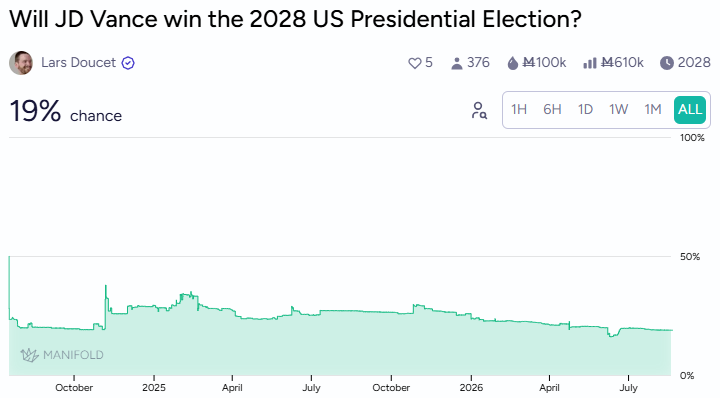Click the clock close-date icon
720x398 pixels.
pos(666,63)
